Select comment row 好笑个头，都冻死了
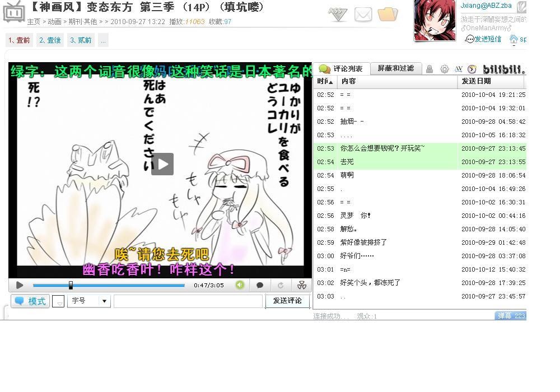Viewport: 560px width, 392px height. pyautogui.click(x=419, y=283)
